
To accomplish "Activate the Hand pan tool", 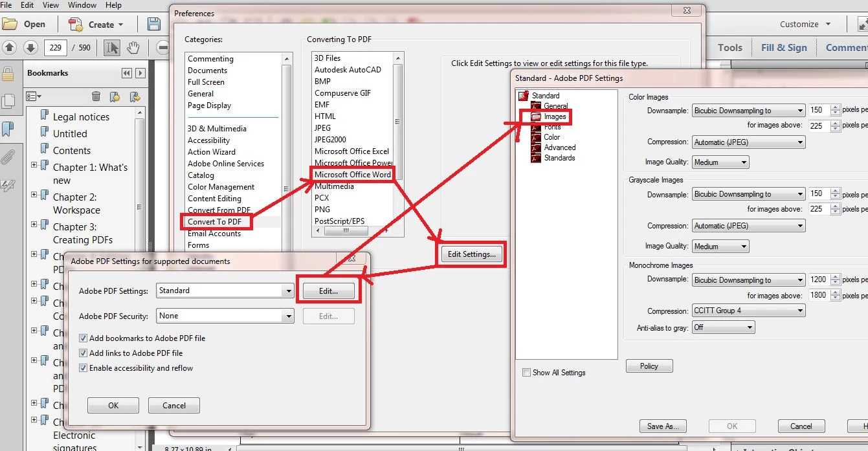I will click(133, 47).
